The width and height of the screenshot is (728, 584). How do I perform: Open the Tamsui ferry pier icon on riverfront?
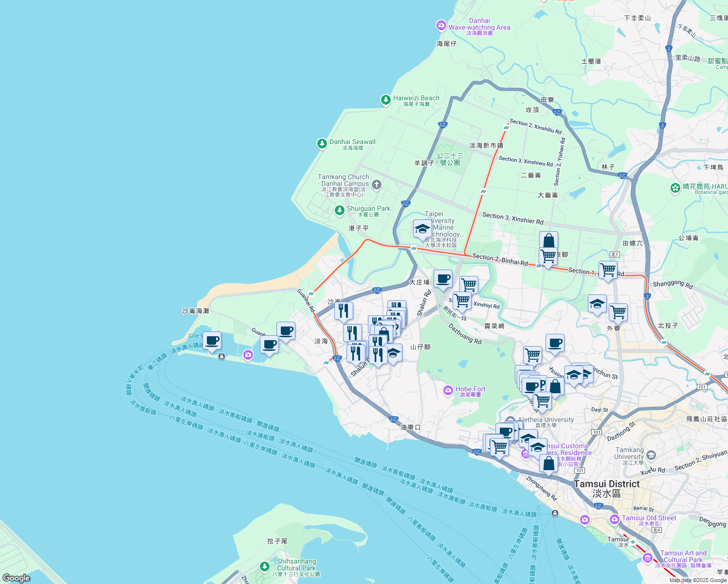pos(555,513)
